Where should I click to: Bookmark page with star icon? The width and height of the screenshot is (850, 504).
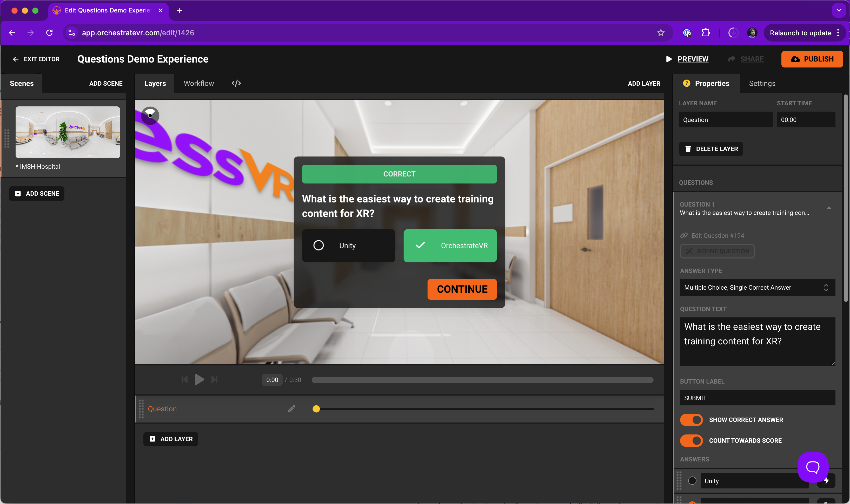[x=660, y=33]
